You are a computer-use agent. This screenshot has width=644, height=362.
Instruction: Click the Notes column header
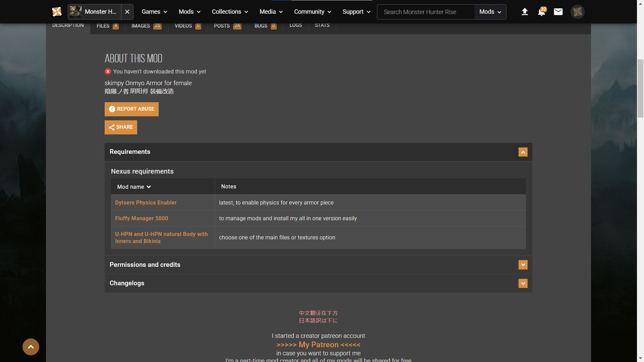click(x=228, y=186)
